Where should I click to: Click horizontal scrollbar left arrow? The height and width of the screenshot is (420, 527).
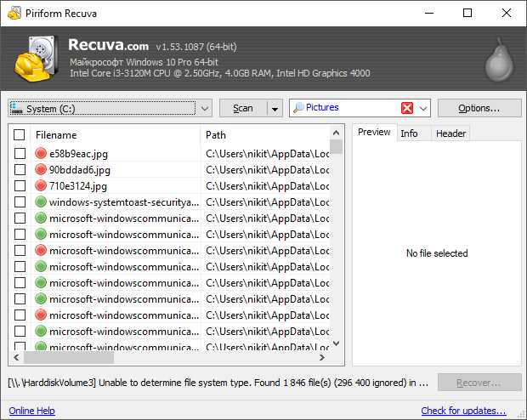tap(16, 357)
